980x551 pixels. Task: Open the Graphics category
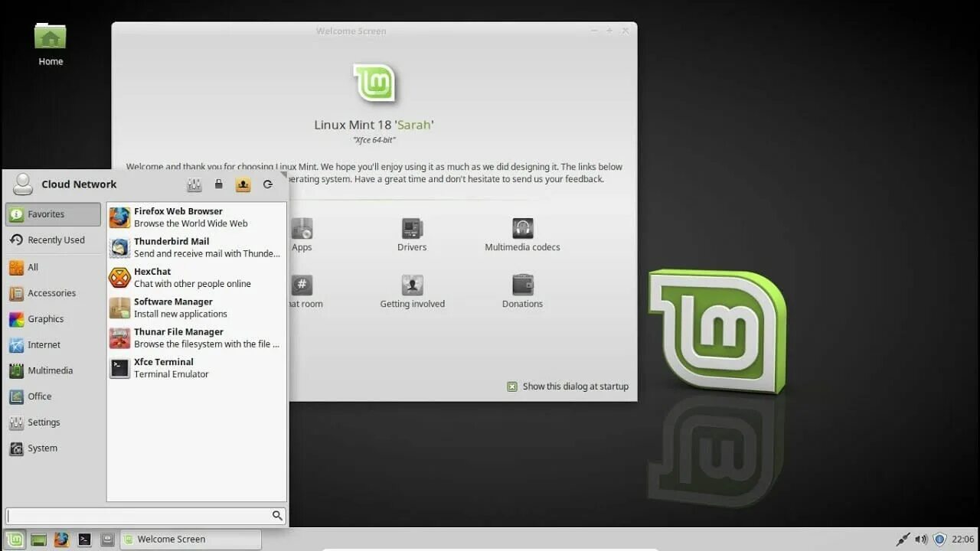53,319
